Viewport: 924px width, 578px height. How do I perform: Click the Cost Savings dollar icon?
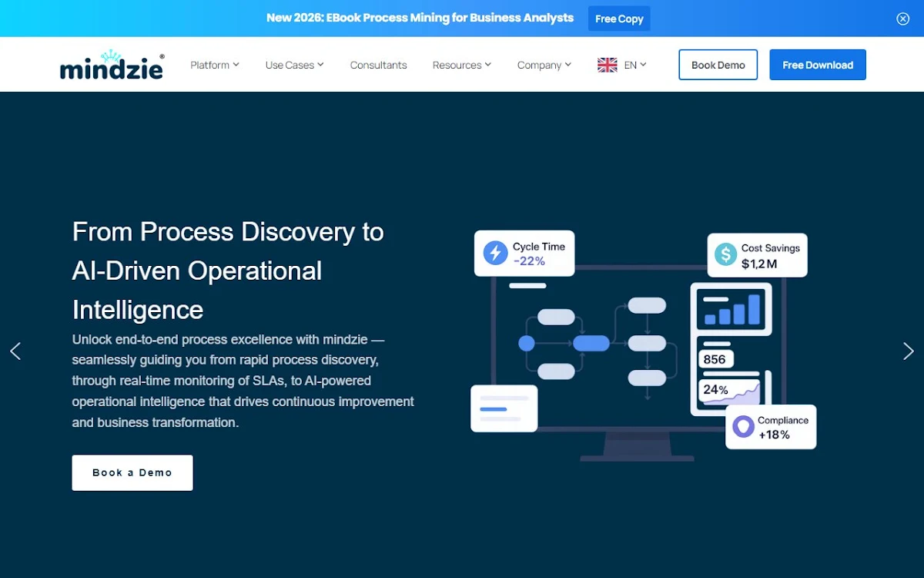(725, 255)
